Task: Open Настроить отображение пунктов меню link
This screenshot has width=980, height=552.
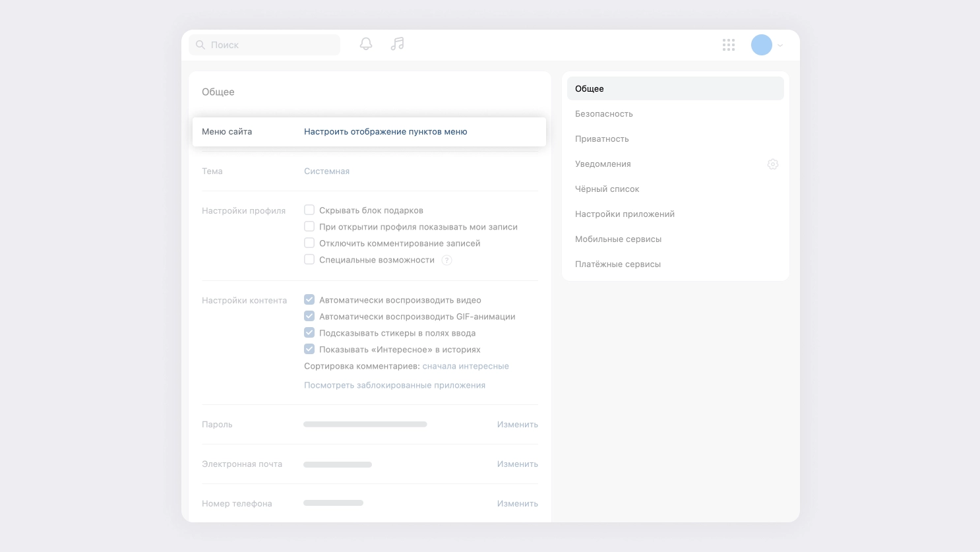Action: pyautogui.click(x=386, y=132)
